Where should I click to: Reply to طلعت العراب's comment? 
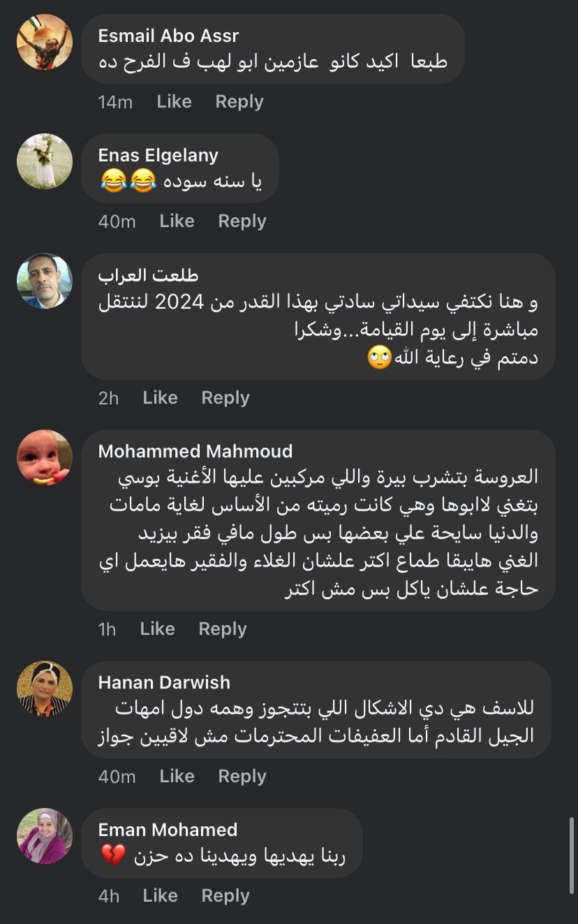[225, 398]
